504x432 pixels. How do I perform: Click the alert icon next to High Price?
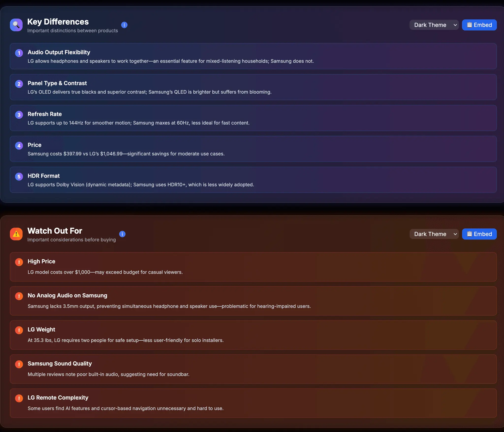(x=19, y=262)
